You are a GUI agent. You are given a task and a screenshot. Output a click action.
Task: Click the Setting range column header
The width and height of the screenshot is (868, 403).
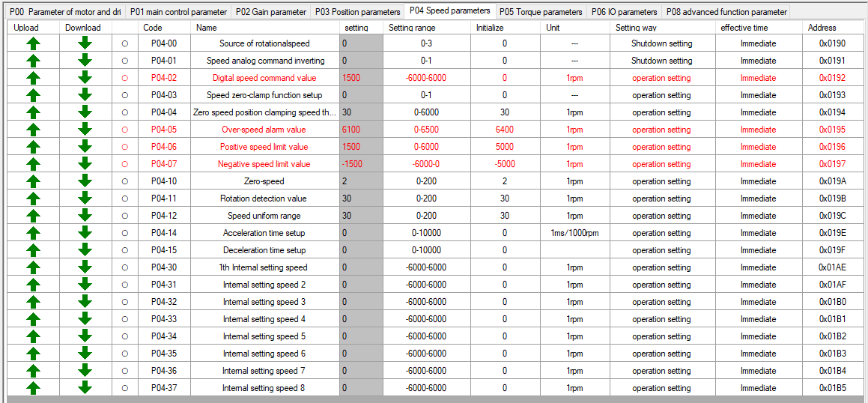pyautogui.click(x=427, y=27)
